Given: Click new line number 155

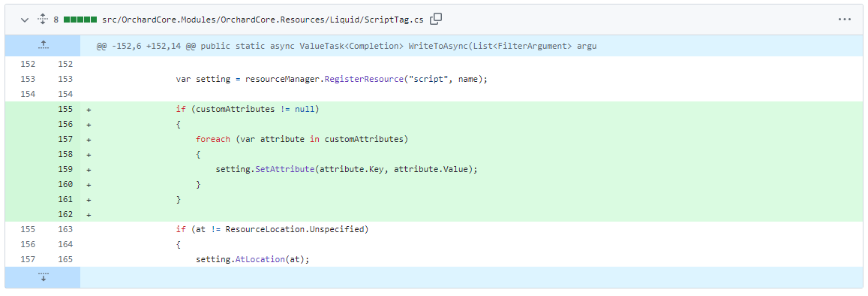Looking at the screenshot, I should click(65, 109).
